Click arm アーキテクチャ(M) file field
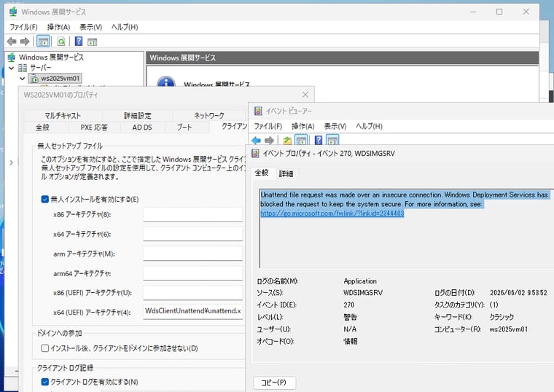The height and width of the screenshot is (392, 554). click(x=193, y=254)
